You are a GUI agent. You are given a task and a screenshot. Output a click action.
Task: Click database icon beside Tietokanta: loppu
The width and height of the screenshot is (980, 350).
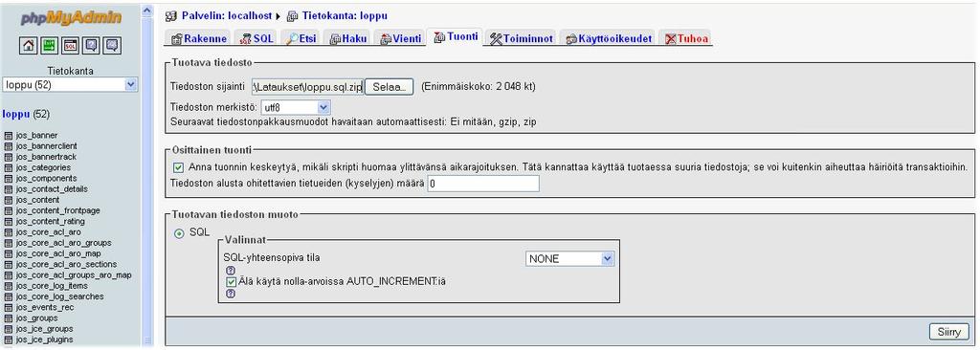point(292,15)
